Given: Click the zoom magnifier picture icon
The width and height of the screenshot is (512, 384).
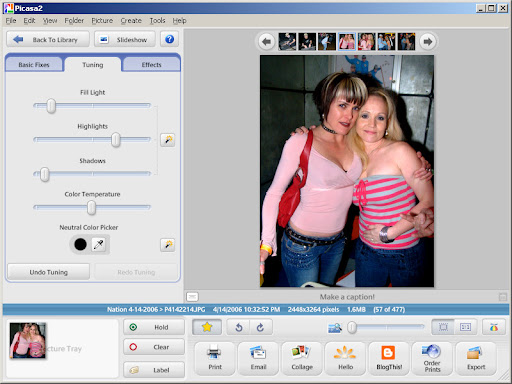Looking at the screenshot, I should [335, 328].
